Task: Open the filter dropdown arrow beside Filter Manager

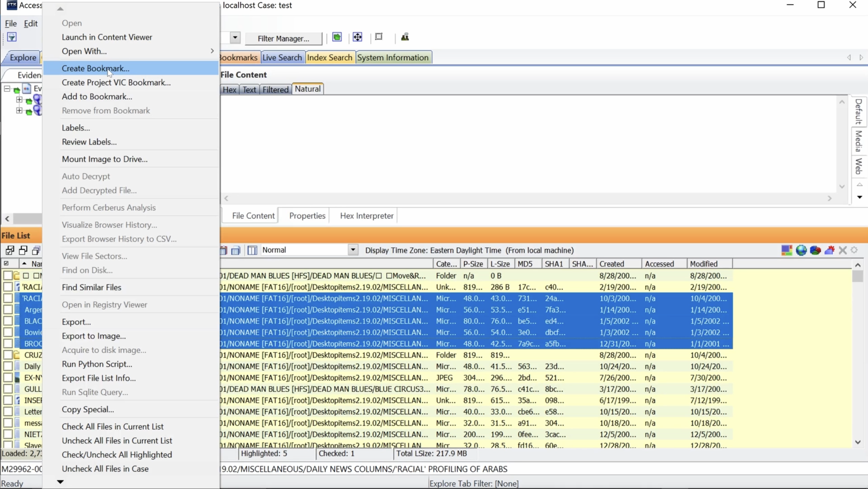Action: (235, 38)
